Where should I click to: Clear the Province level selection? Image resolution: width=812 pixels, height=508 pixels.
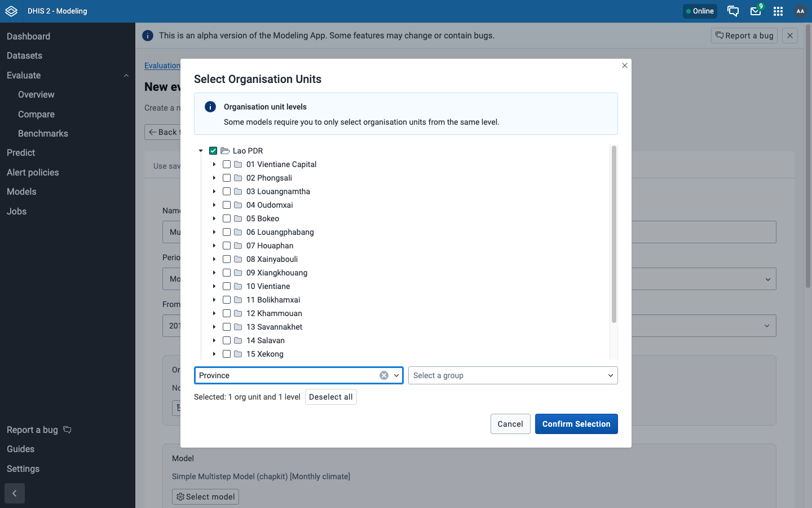click(x=384, y=375)
